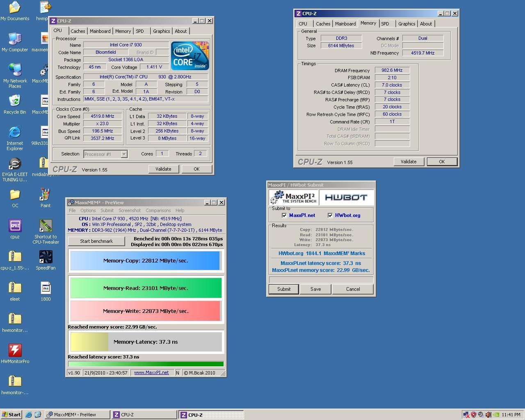The height and width of the screenshot is (420, 525).
Task: Launch the SpeedFan desktop icon
Action: pyautogui.click(x=46, y=260)
